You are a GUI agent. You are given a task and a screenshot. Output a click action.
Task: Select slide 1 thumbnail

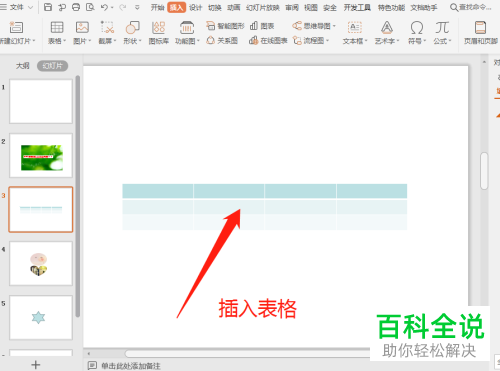click(41, 101)
